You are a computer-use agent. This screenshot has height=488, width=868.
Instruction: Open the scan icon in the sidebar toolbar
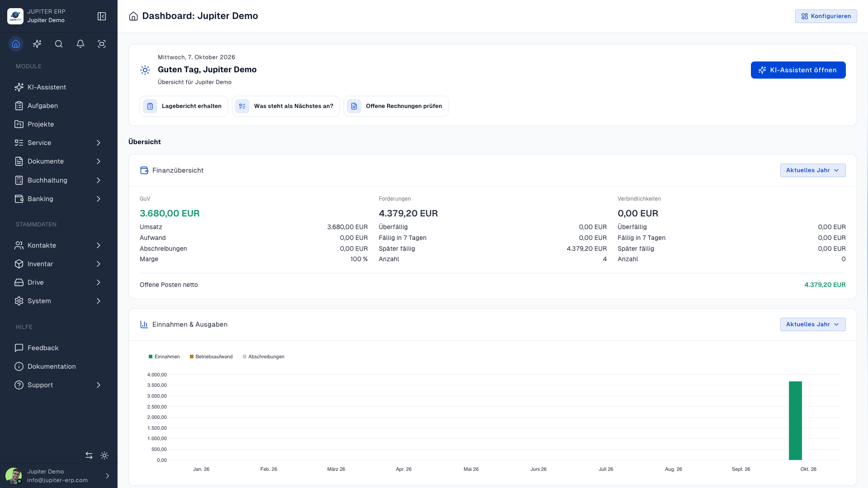tap(102, 44)
